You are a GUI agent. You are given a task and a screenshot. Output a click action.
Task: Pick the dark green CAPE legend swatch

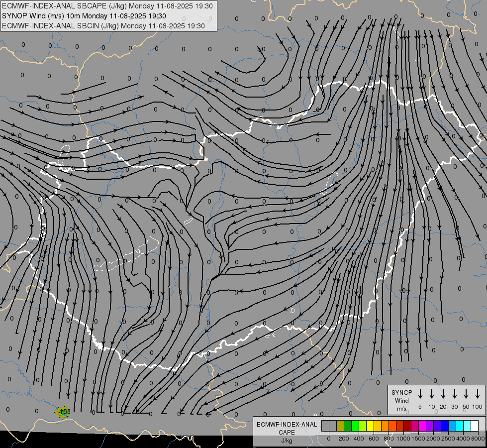click(348, 426)
